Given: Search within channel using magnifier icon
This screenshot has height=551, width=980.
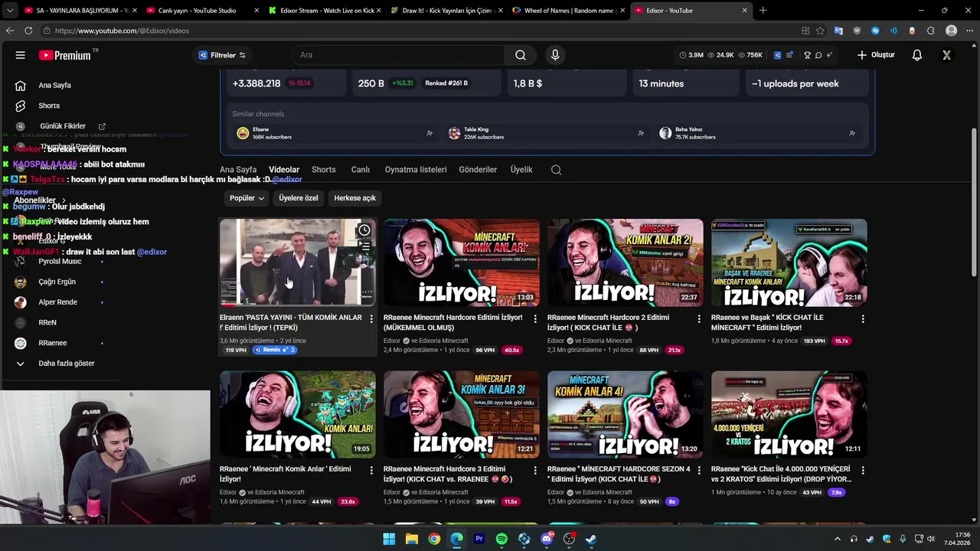Looking at the screenshot, I should [x=557, y=170].
